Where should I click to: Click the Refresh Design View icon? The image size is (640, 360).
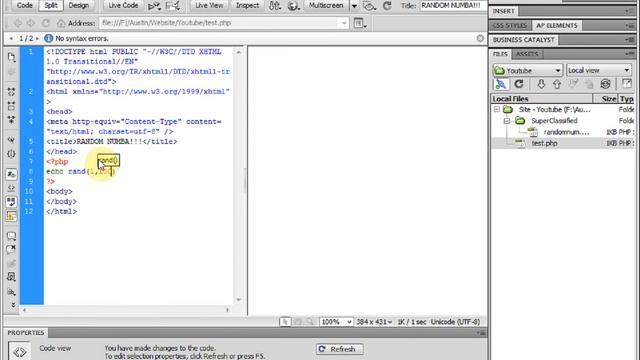[x=387, y=6]
